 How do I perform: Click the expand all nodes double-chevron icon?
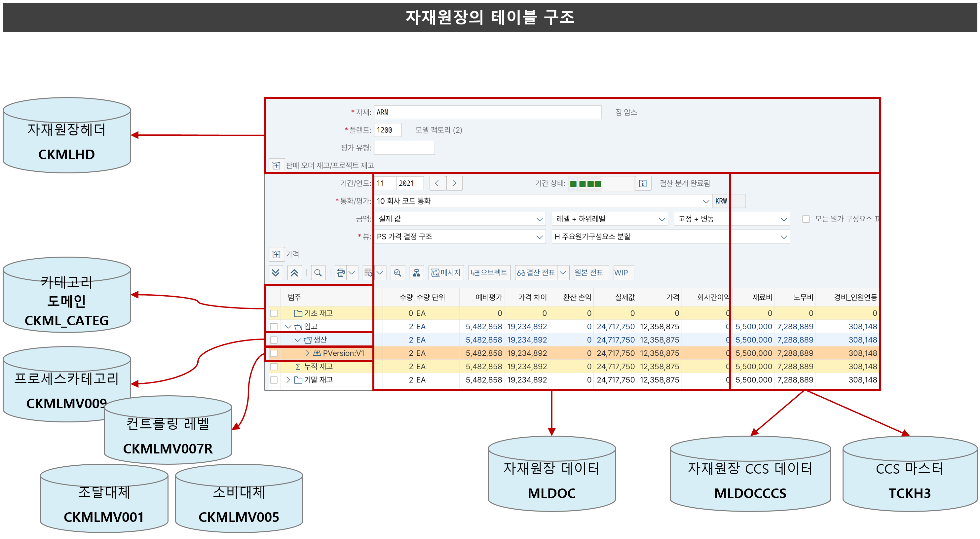click(x=276, y=273)
